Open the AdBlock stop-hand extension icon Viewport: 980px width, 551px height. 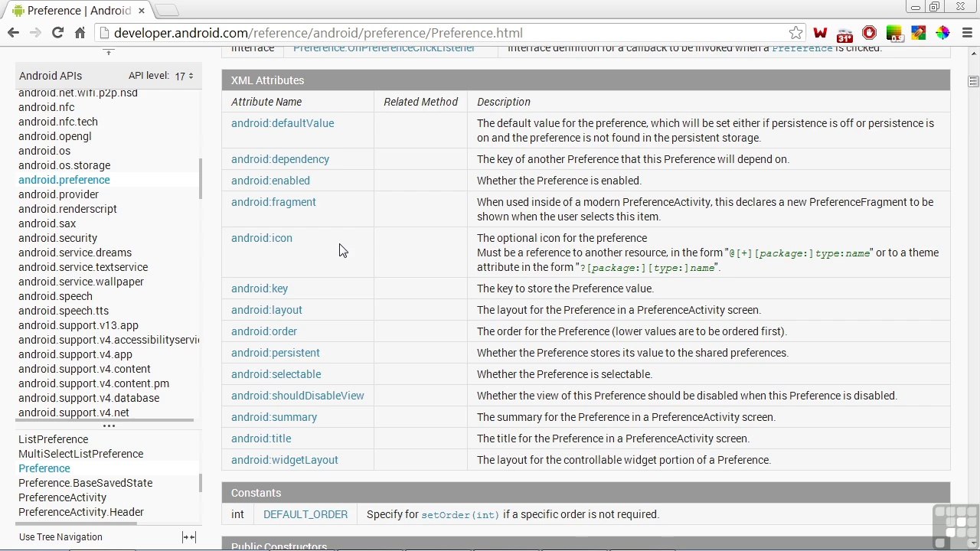(x=869, y=33)
